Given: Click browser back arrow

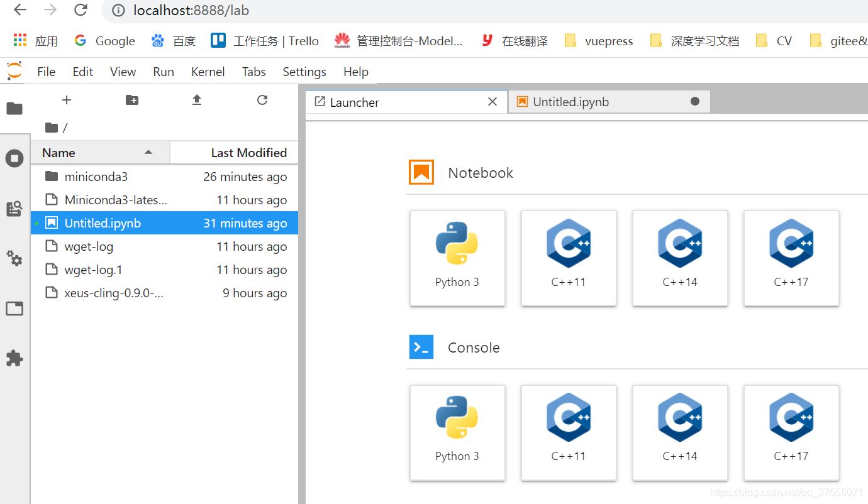Looking at the screenshot, I should pos(20,10).
